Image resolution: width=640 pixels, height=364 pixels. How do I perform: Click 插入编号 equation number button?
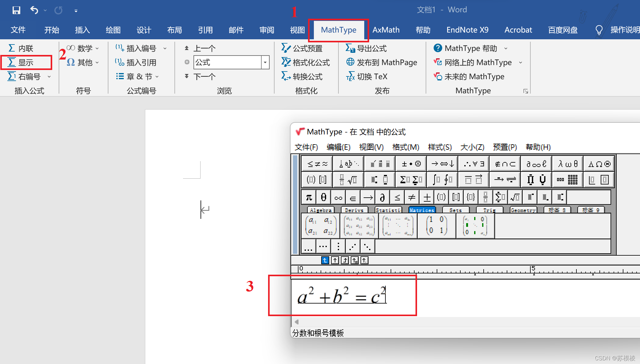(x=136, y=48)
